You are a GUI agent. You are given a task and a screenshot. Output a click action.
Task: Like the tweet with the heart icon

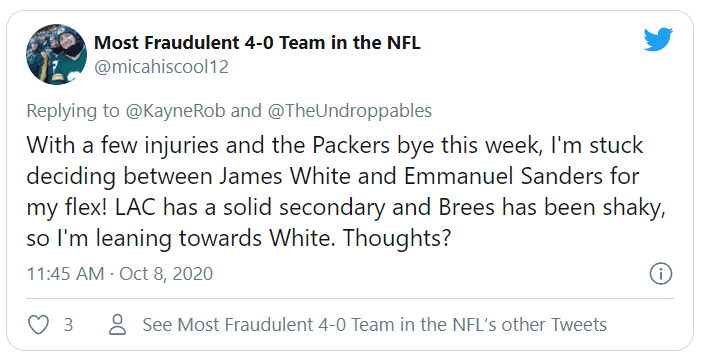38,325
